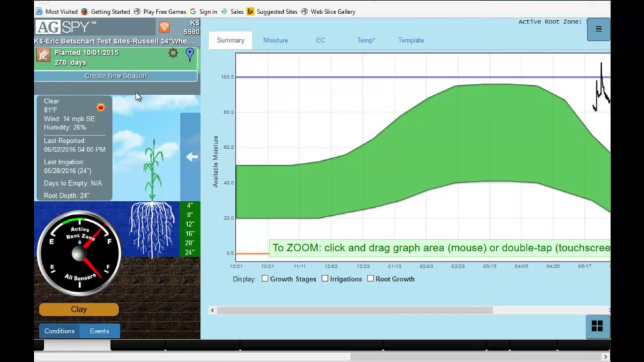Open Web Slice Gallery bookmark
Image resolution: width=644 pixels, height=362 pixels.
tap(328, 11)
